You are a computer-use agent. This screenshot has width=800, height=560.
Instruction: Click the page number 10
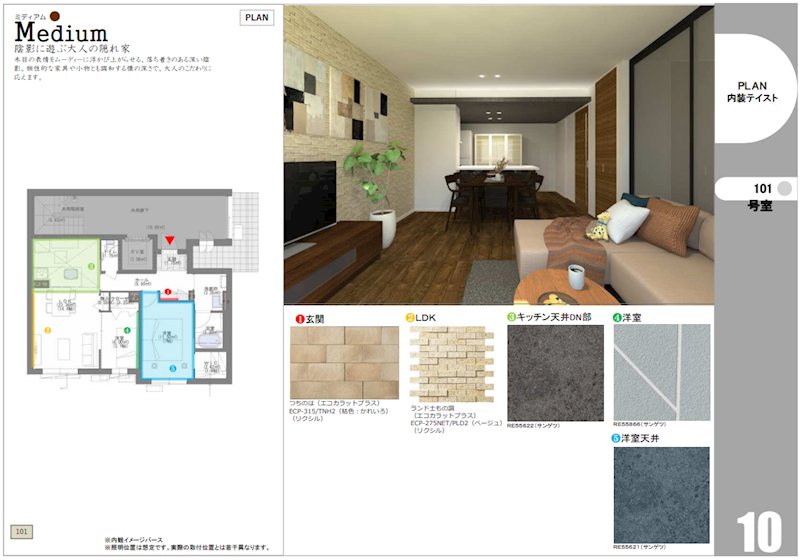pos(758,530)
